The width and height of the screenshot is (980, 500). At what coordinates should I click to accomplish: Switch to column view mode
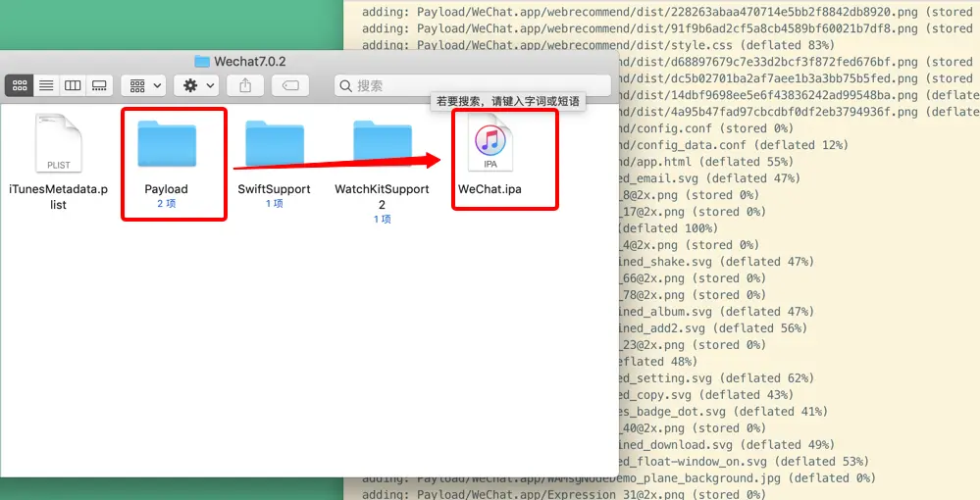pos(73,85)
